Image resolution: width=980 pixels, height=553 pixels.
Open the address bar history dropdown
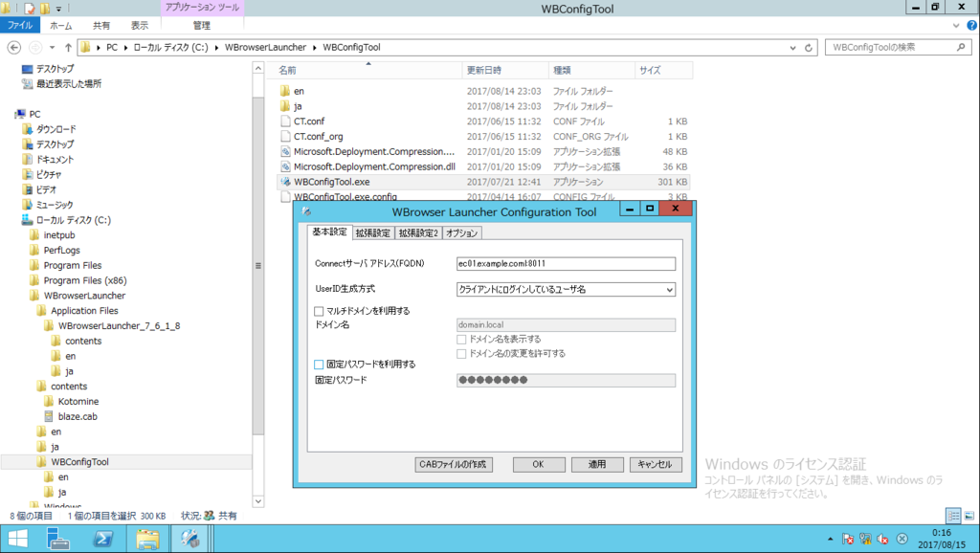[x=793, y=46]
